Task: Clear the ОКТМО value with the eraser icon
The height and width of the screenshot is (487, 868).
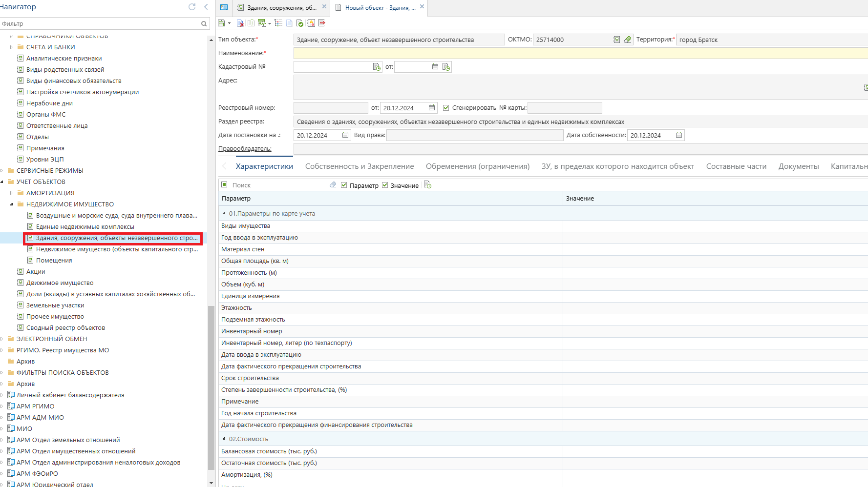Action: pos(628,40)
